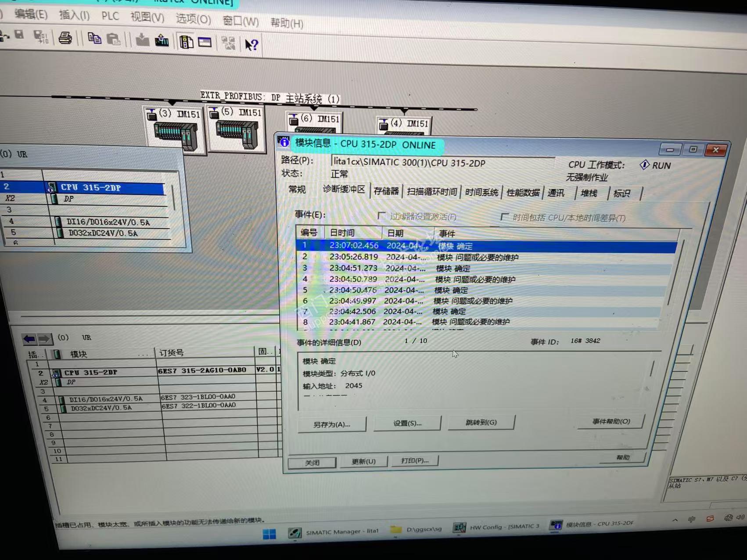Click the forward arrow in the detail pane
The width and height of the screenshot is (747, 560).
[x=44, y=339]
